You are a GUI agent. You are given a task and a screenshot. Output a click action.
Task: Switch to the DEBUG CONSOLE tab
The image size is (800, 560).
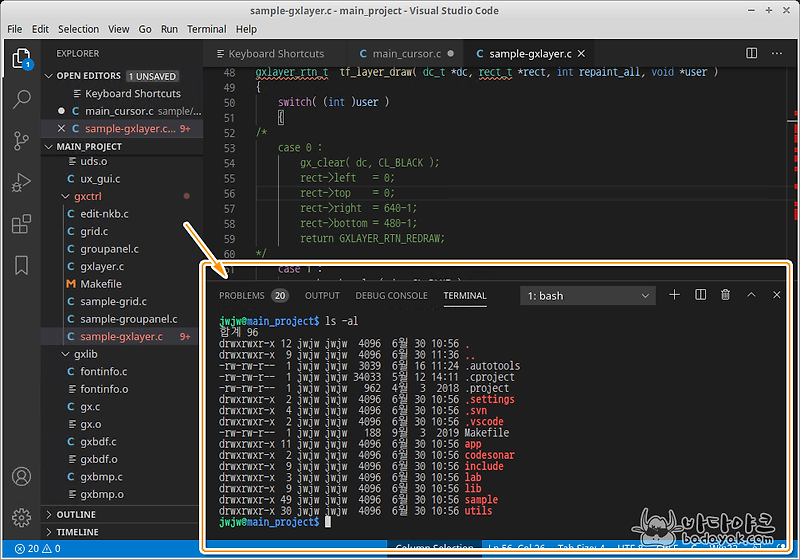coord(391,296)
